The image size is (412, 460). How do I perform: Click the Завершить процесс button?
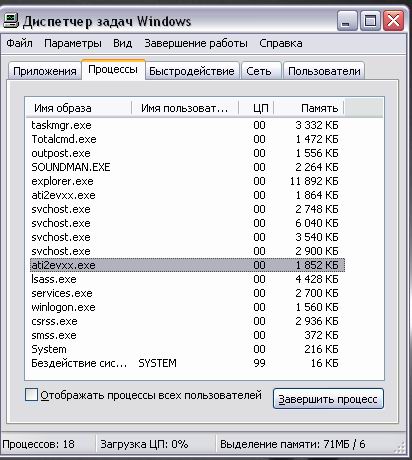click(x=328, y=399)
